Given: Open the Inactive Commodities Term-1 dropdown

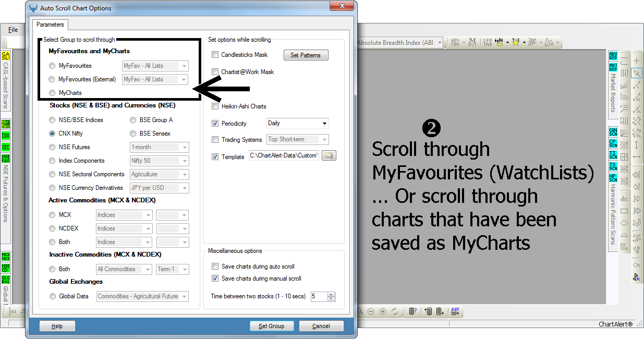Looking at the screenshot, I should pyautogui.click(x=173, y=269).
